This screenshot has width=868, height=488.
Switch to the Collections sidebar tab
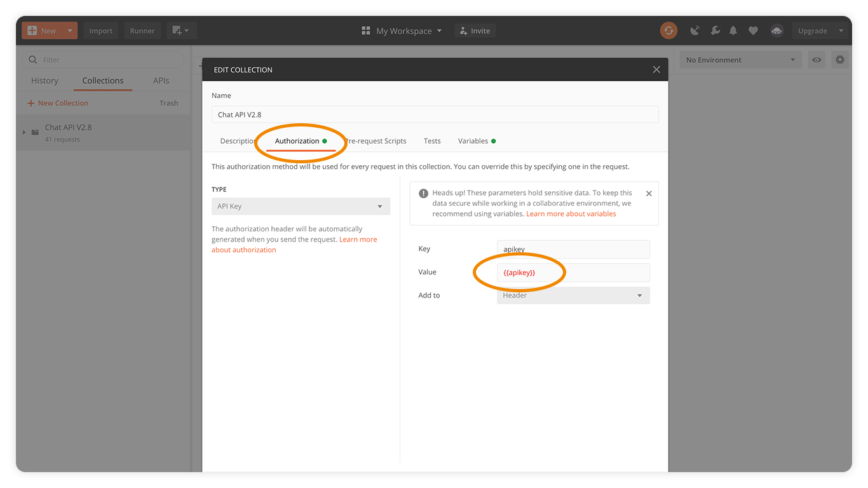(x=103, y=81)
